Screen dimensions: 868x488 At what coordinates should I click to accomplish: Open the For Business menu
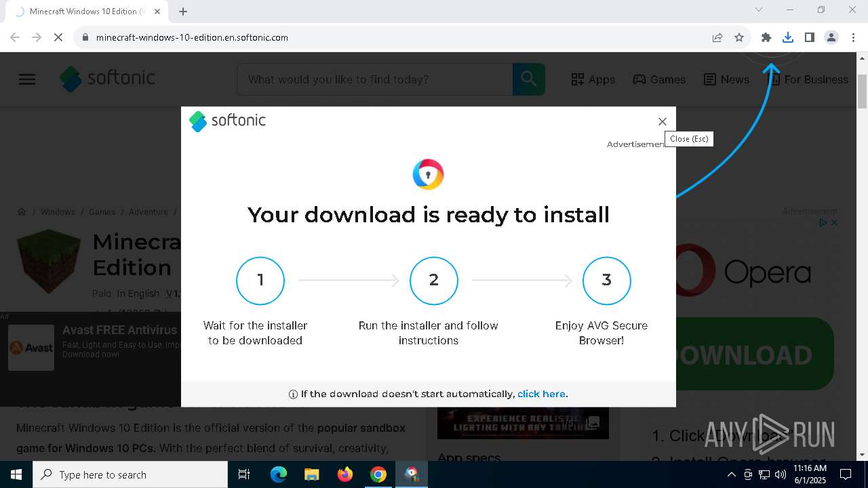click(808, 79)
